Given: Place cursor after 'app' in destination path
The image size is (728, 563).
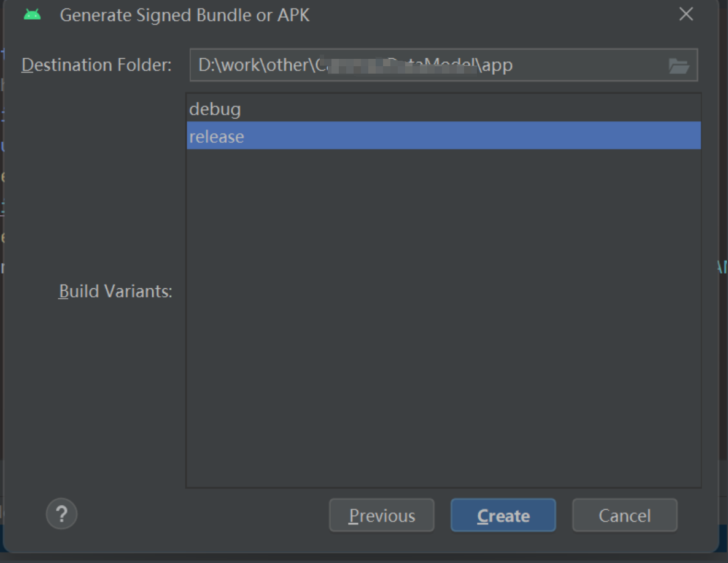Looking at the screenshot, I should coord(514,65).
